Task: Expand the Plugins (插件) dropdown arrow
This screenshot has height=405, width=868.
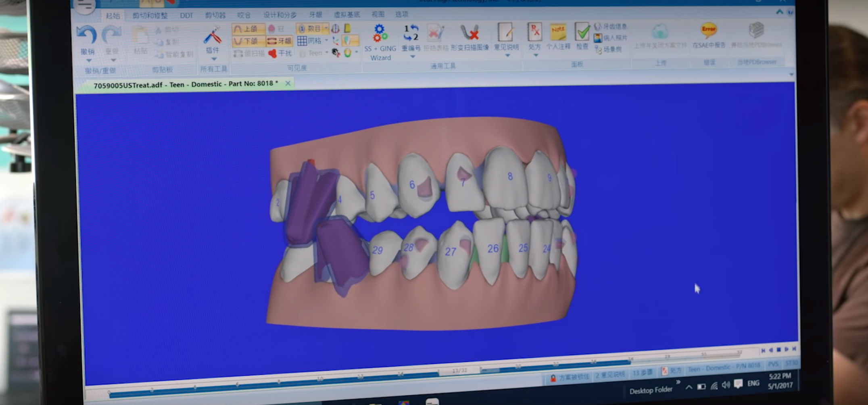Action: pos(214,59)
